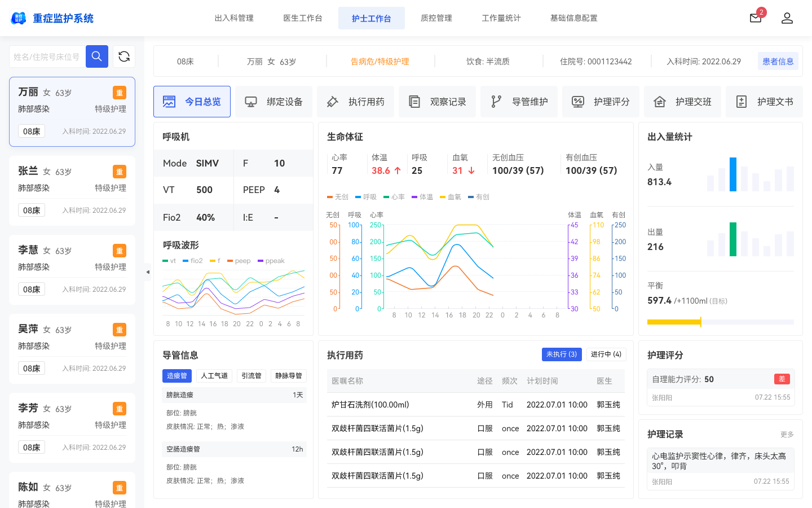Screen dimensions: 812x508
Task: Open the 炉甘石洗剂(100.00ml) order row
Action: [x=476, y=405]
